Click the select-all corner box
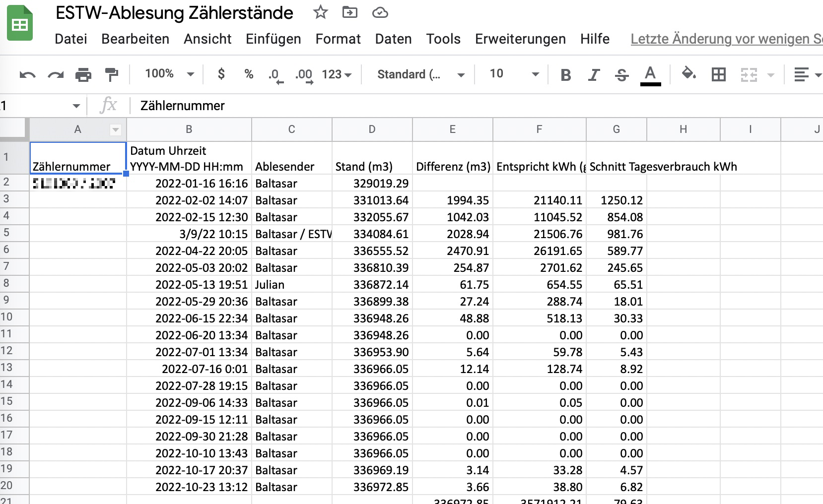The width and height of the screenshot is (823, 504). [14, 129]
